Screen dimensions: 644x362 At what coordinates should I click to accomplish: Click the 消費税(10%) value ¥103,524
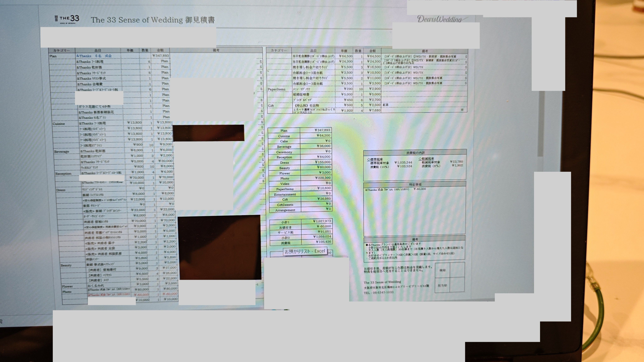pos(405,166)
